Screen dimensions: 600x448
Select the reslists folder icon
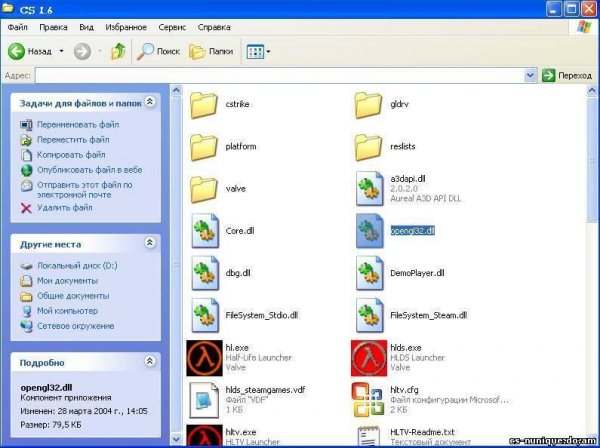tap(368, 147)
